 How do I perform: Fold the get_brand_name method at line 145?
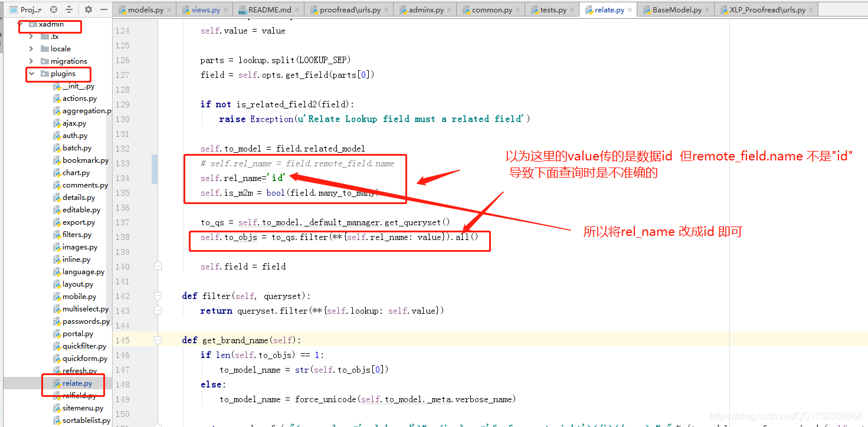[158, 340]
